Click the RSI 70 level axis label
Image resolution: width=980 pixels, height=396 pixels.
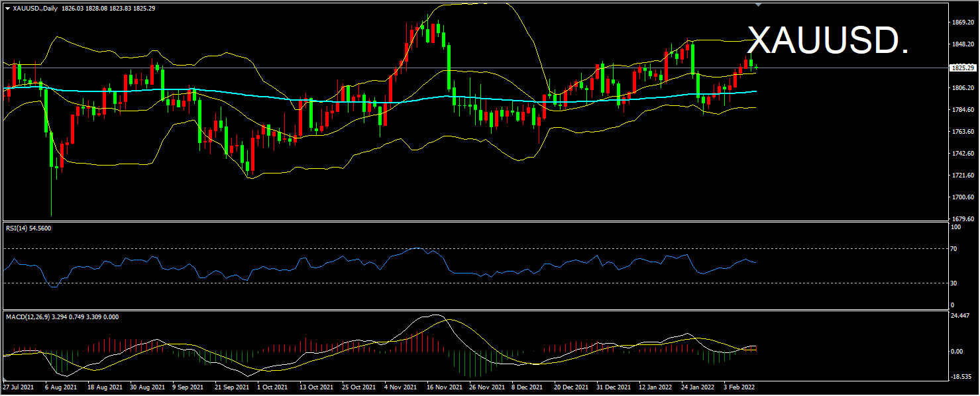953,249
